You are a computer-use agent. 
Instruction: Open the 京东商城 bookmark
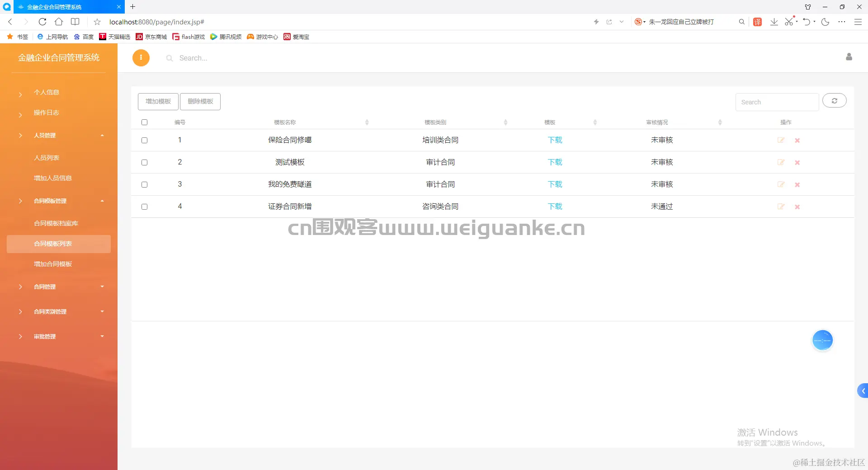click(151, 37)
